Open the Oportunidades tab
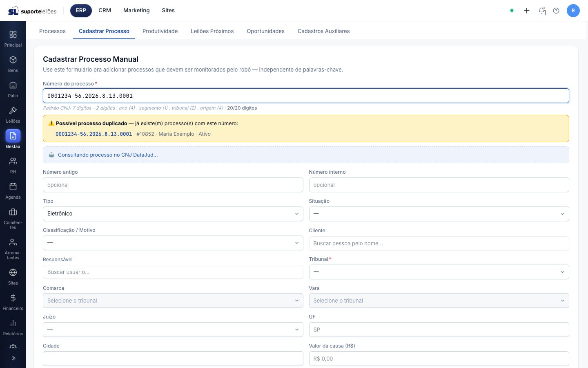Image resolution: width=588 pixels, height=368 pixels. (266, 31)
